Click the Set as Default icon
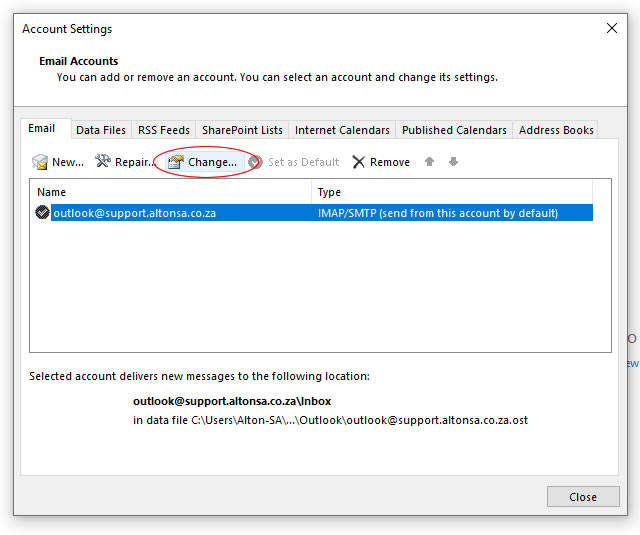This screenshot has height=535, width=640. pyautogui.click(x=256, y=162)
